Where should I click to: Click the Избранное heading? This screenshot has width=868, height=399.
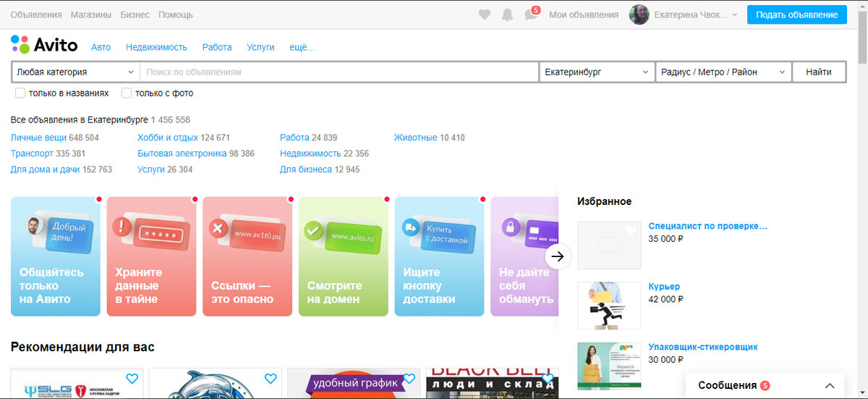click(604, 201)
